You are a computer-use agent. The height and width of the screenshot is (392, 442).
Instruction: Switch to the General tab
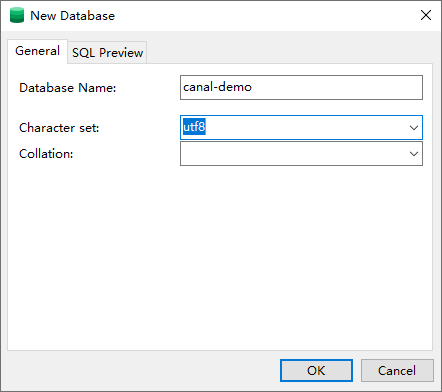37,51
